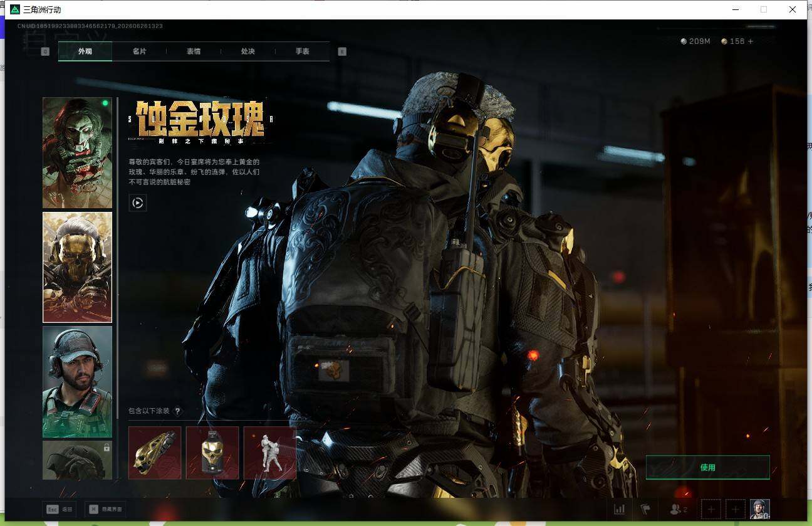Open the friends list icon
Screen dimensions: 812x526
[x=678, y=509]
